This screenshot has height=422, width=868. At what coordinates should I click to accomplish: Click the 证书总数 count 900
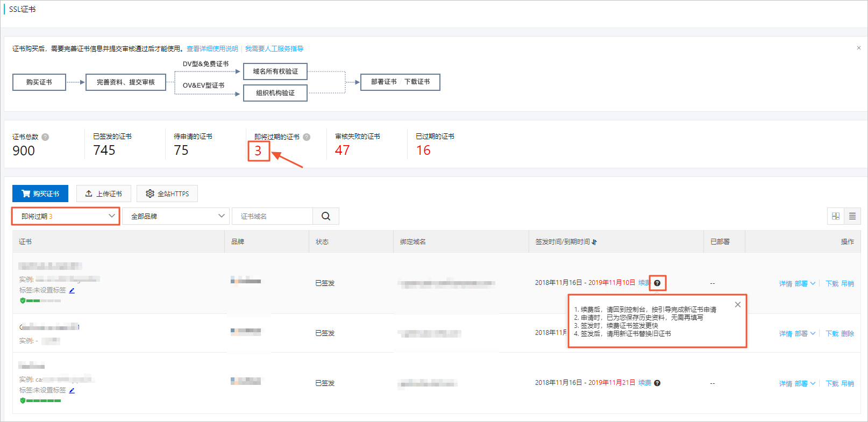pyautogui.click(x=24, y=151)
